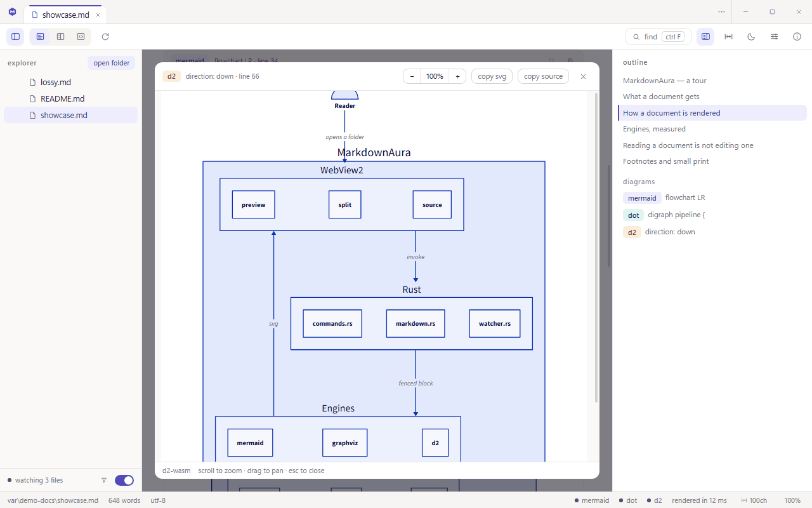Open the three-dots overflow menu
Screen dimensions: 812x508
pos(721,11)
